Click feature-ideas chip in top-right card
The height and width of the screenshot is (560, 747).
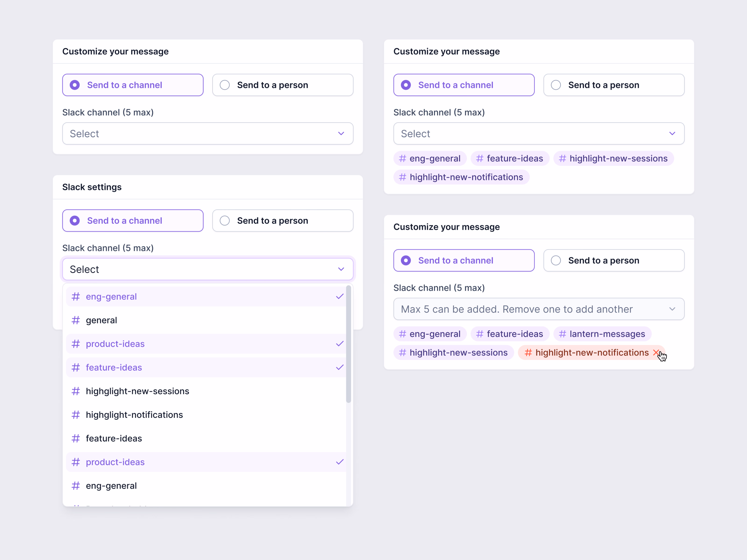(510, 159)
